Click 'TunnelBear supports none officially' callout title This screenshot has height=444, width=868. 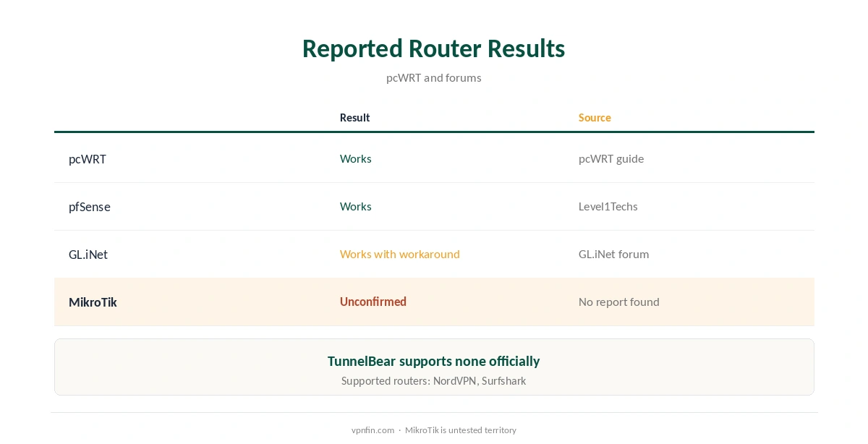[x=434, y=361]
